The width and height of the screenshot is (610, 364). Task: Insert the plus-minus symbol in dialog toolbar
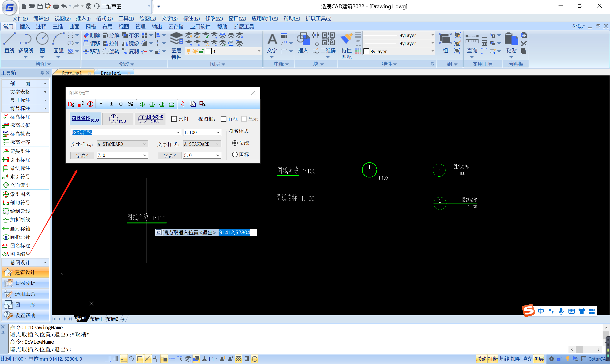[x=111, y=104]
